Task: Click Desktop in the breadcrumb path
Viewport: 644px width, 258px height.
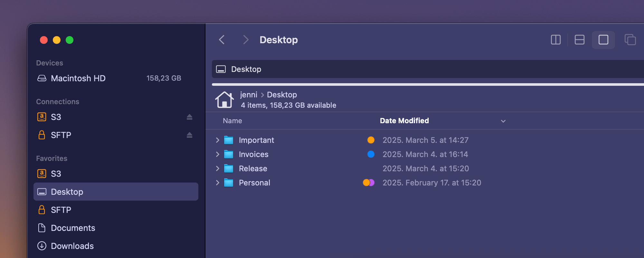Action: pos(282,95)
